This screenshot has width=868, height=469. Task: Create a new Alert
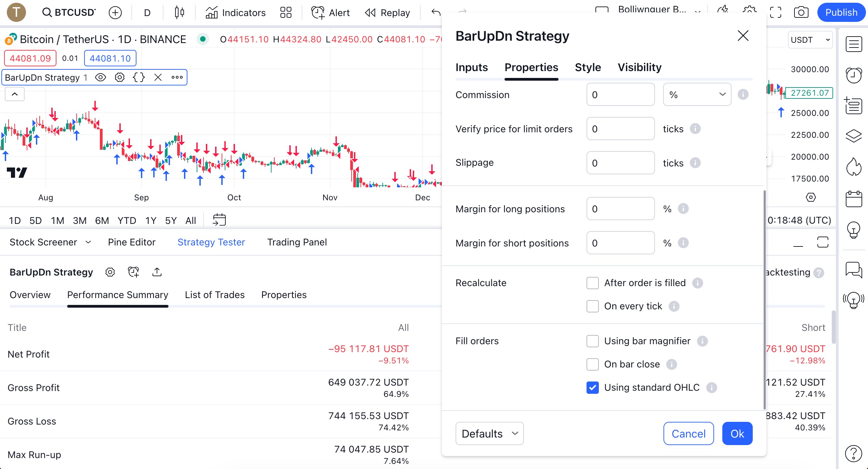[330, 13]
